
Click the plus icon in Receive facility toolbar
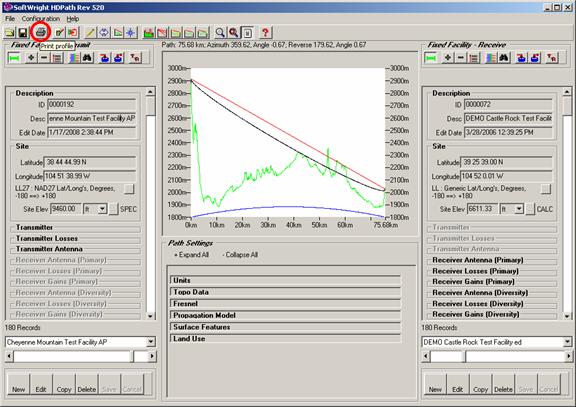click(448, 58)
